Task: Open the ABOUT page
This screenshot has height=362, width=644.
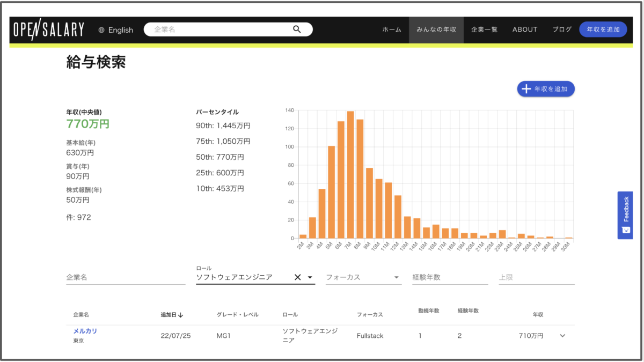Action: (x=525, y=30)
